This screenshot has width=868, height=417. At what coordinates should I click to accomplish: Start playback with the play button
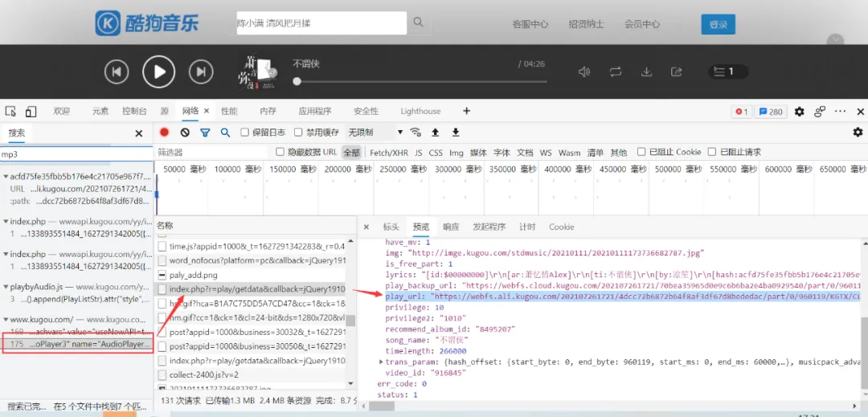[159, 72]
